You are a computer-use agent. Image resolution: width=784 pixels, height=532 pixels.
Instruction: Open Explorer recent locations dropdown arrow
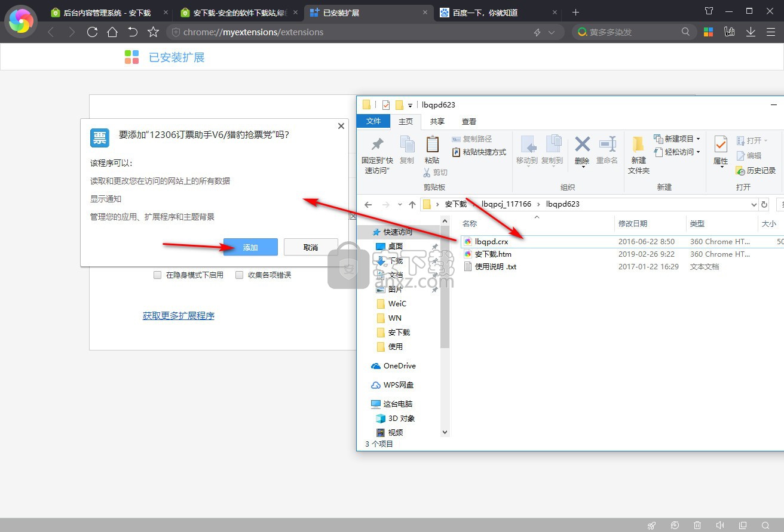pyautogui.click(x=401, y=204)
